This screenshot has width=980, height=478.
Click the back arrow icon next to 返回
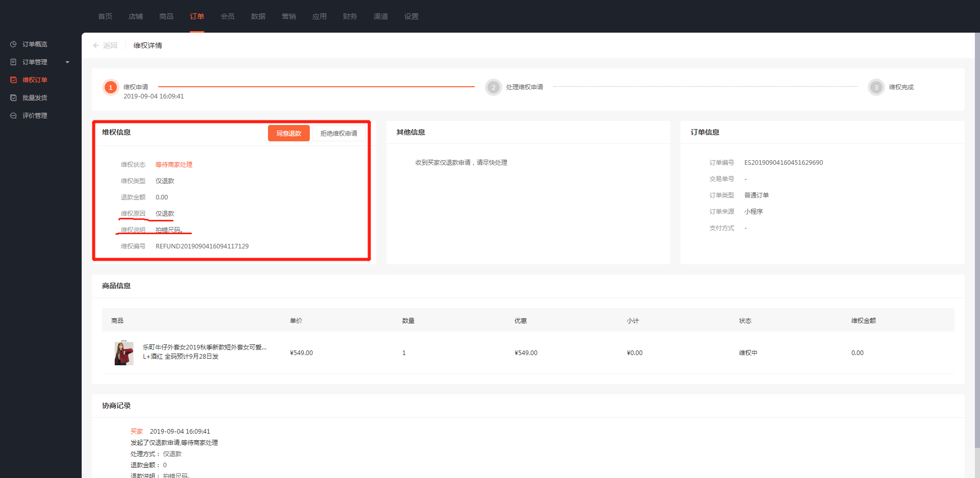(96, 45)
